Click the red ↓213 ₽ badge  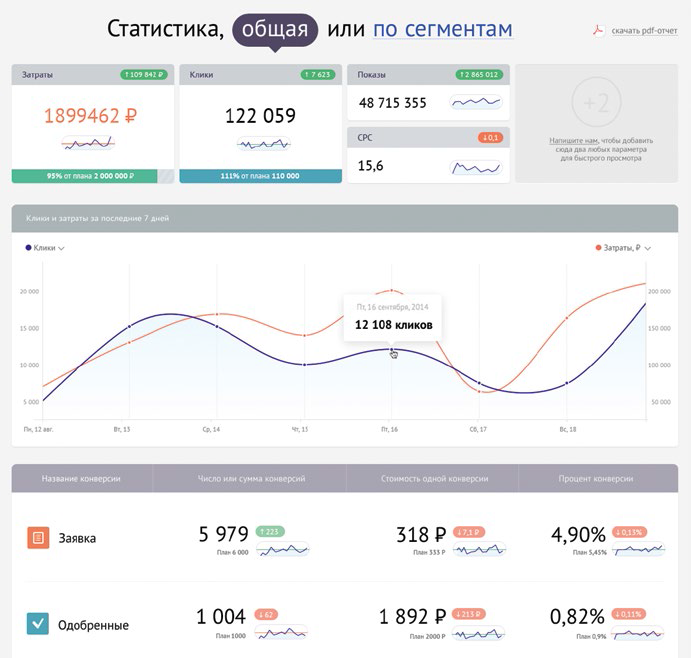468,614
